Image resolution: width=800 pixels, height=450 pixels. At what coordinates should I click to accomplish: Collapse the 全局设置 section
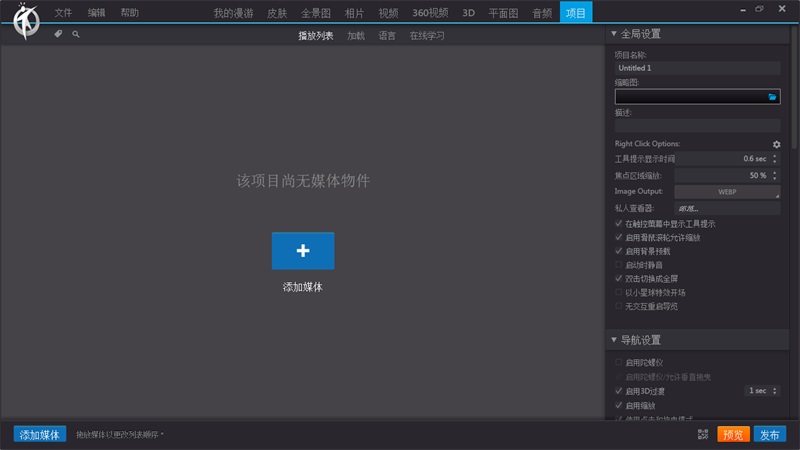coord(614,34)
